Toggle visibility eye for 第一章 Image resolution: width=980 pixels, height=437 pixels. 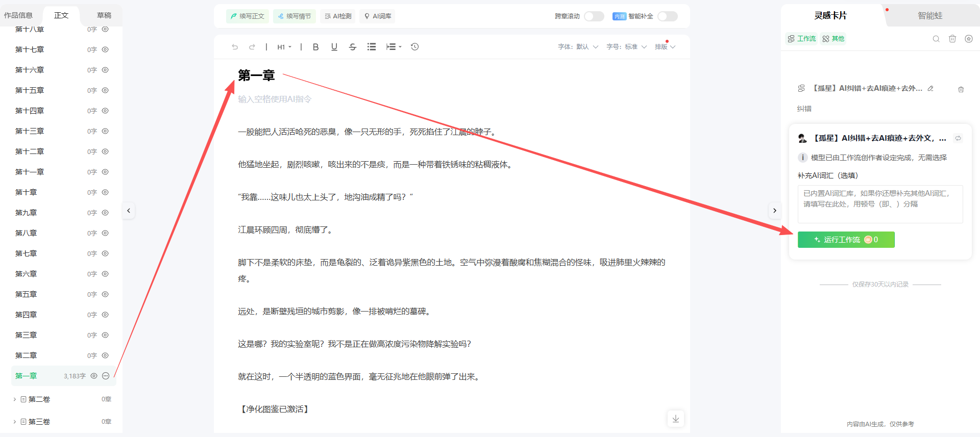pyautogui.click(x=94, y=376)
